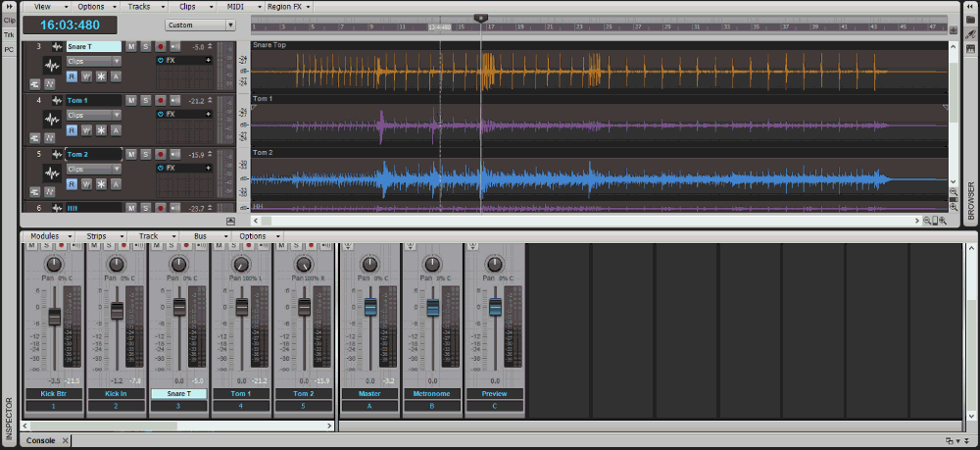Click the Master bus output icon in console
The height and width of the screenshot is (450, 980).
(x=346, y=246)
